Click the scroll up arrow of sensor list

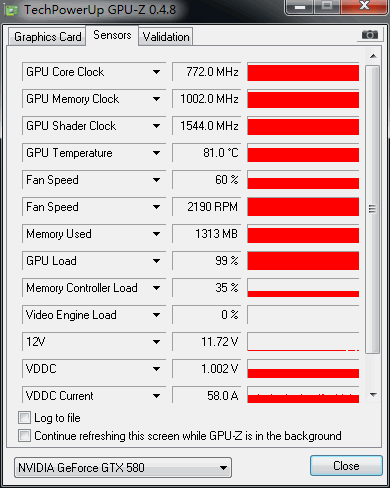[x=373, y=56]
